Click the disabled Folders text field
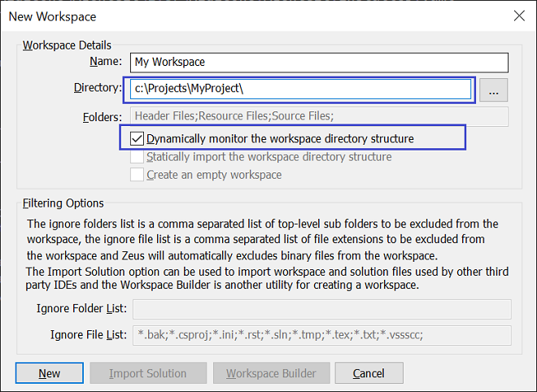 (x=319, y=116)
